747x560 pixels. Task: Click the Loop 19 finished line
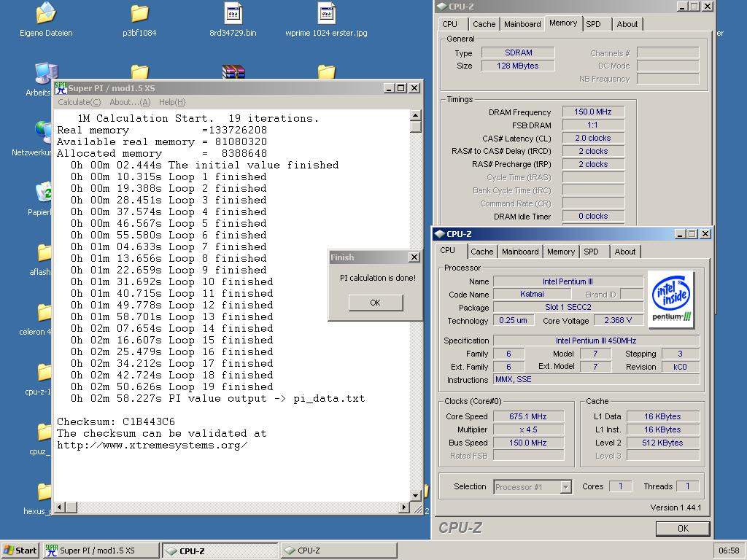(171, 386)
